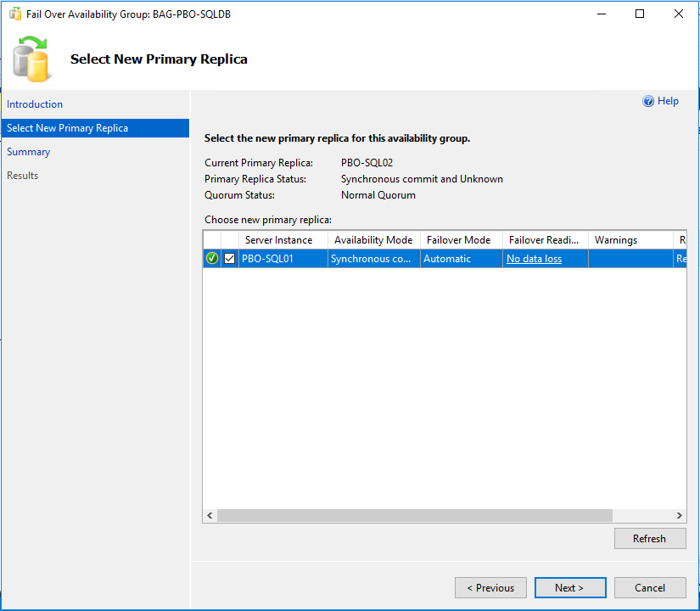
Task: Click the left scroll arrow of the replica grid
Action: point(210,515)
